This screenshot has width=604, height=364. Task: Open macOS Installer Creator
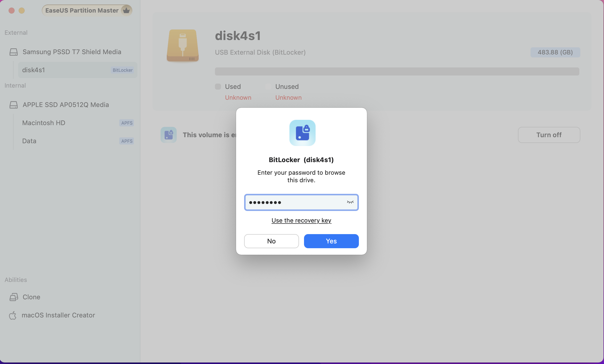click(x=58, y=315)
